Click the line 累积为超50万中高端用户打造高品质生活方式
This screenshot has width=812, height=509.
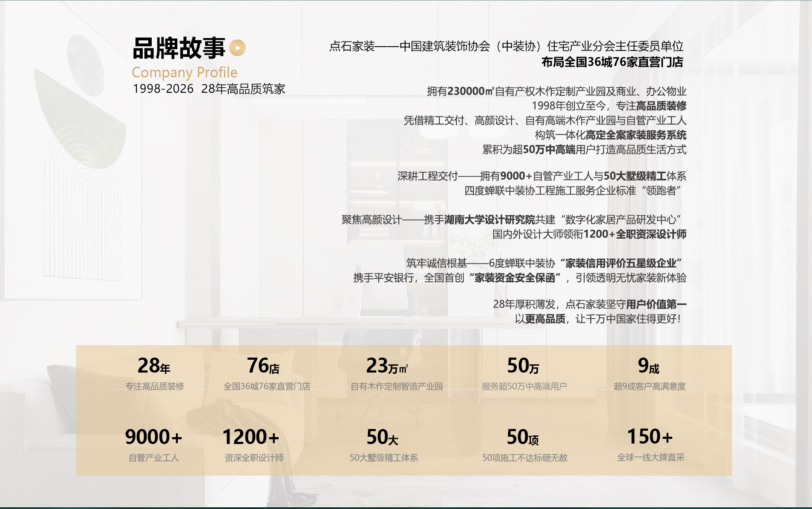[x=584, y=149]
